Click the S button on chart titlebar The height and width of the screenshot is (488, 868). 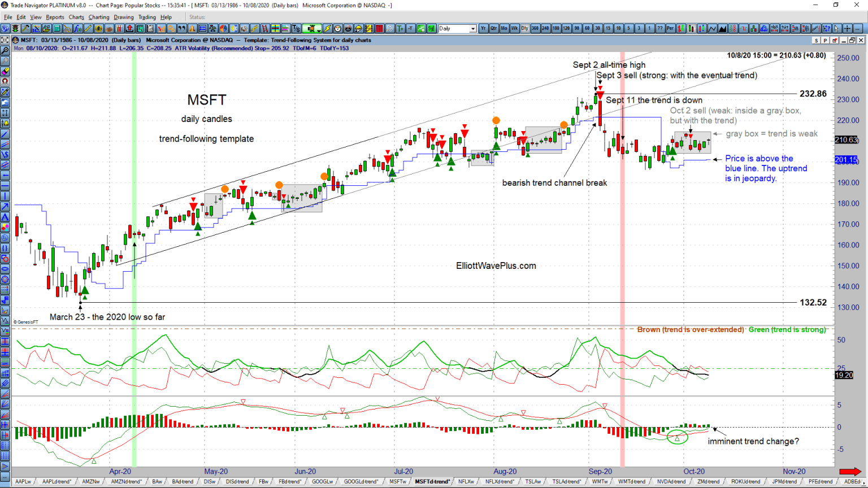(x=817, y=40)
